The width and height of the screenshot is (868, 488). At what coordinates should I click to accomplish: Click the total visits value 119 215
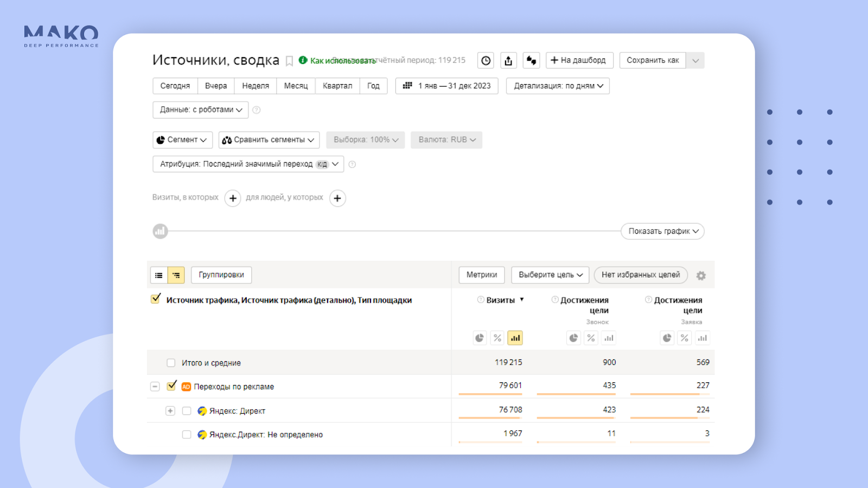pyautogui.click(x=508, y=362)
